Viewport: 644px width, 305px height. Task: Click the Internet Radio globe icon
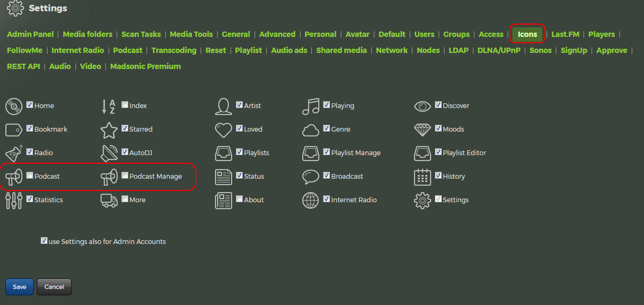(x=311, y=200)
